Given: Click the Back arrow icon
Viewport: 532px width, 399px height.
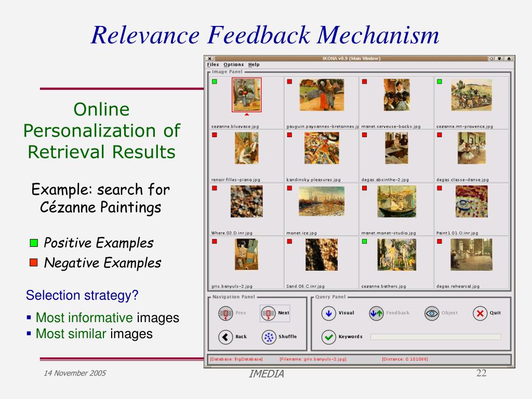Looking at the screenshot, I should [x=225, y=337].
